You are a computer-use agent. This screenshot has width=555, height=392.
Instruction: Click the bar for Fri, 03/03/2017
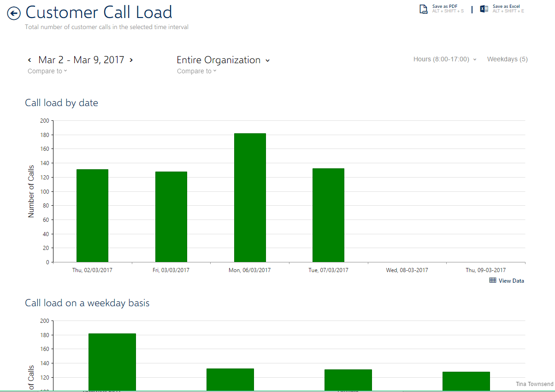(171, 217)
